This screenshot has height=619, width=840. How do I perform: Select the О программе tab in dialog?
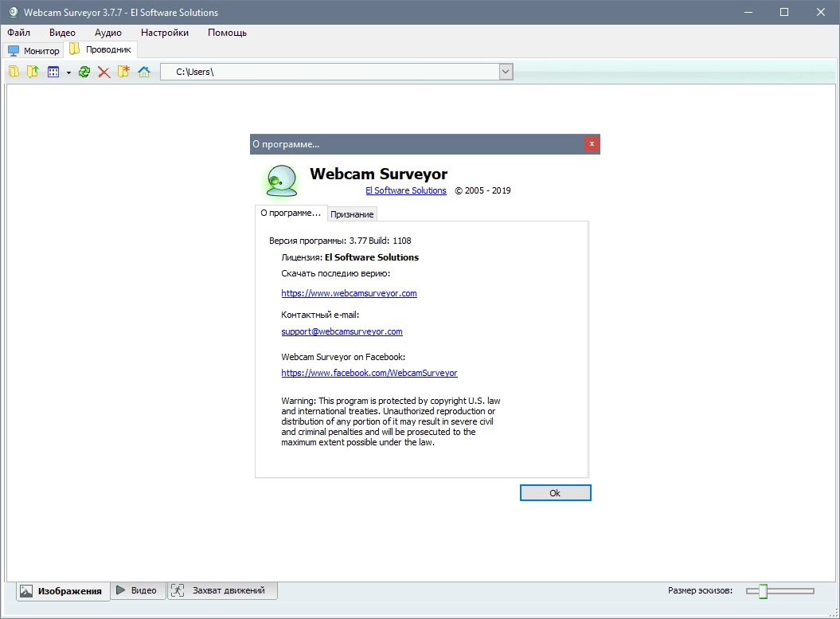(x=291, y=213)
